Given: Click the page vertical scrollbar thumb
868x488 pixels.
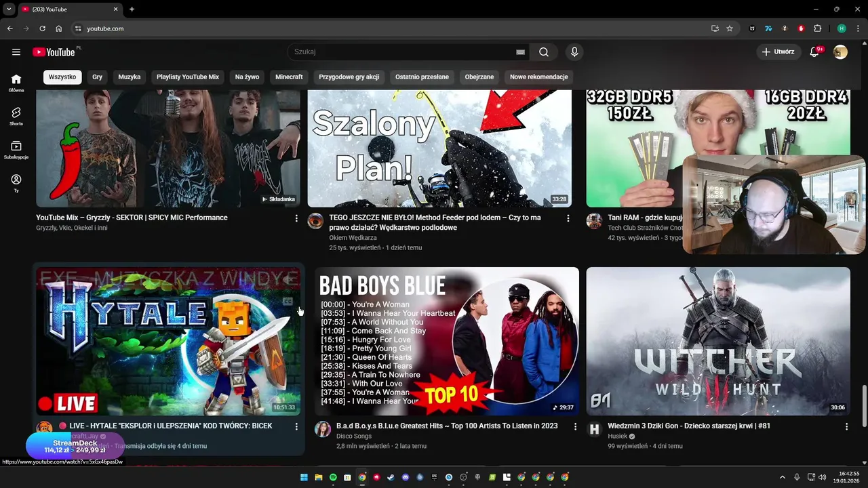Looking at the screenshot, I should point(863,405).
